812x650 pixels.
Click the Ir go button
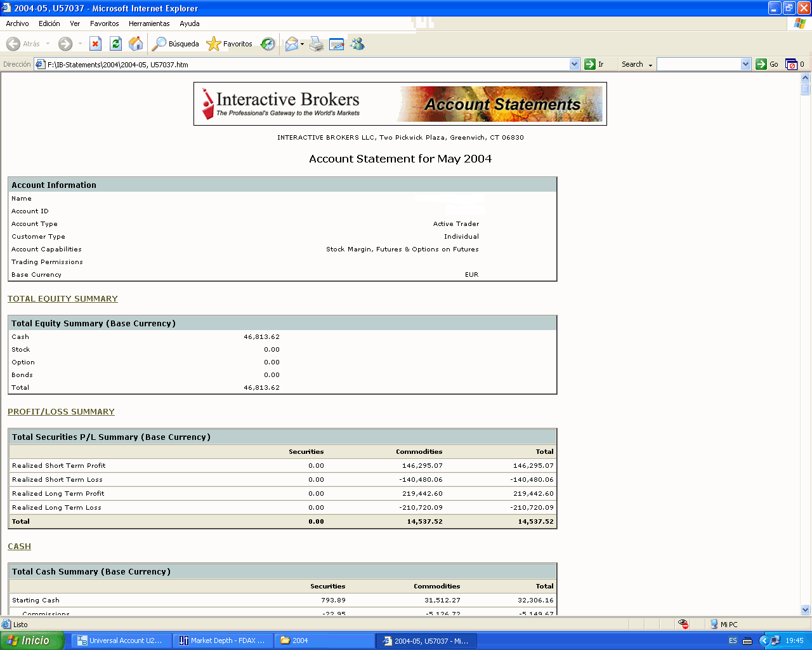594,64
